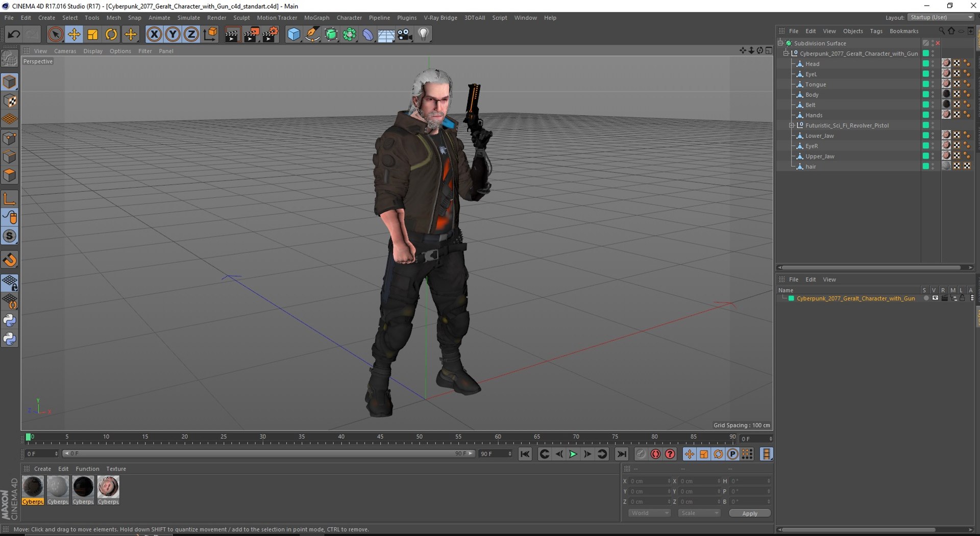Toggle layer solo dot

[x=926, y=298]
